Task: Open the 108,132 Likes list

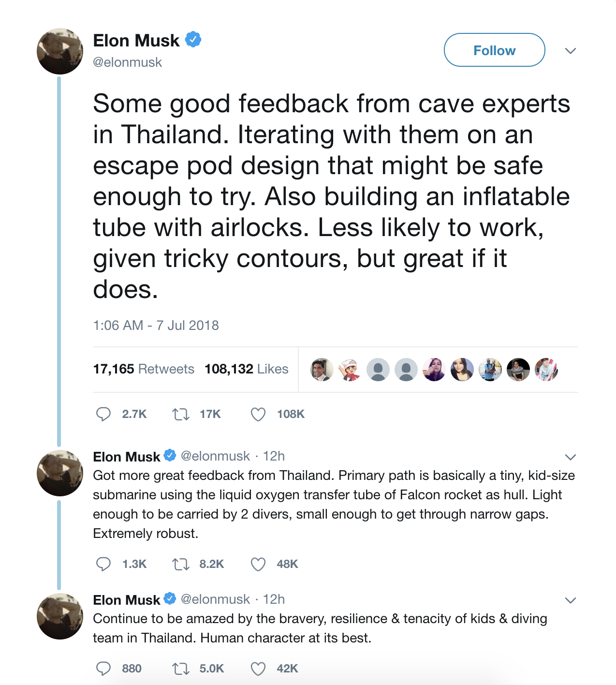Action: 246,369
